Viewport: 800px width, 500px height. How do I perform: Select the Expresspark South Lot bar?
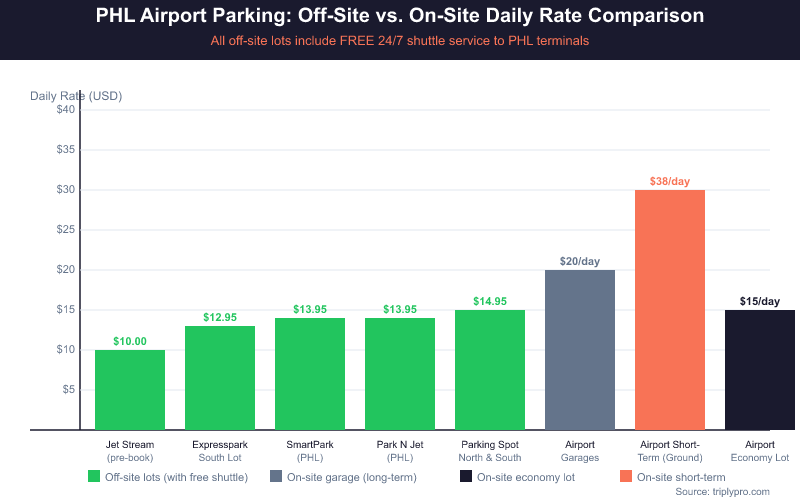pyautogui.click(x=220, y=378)
